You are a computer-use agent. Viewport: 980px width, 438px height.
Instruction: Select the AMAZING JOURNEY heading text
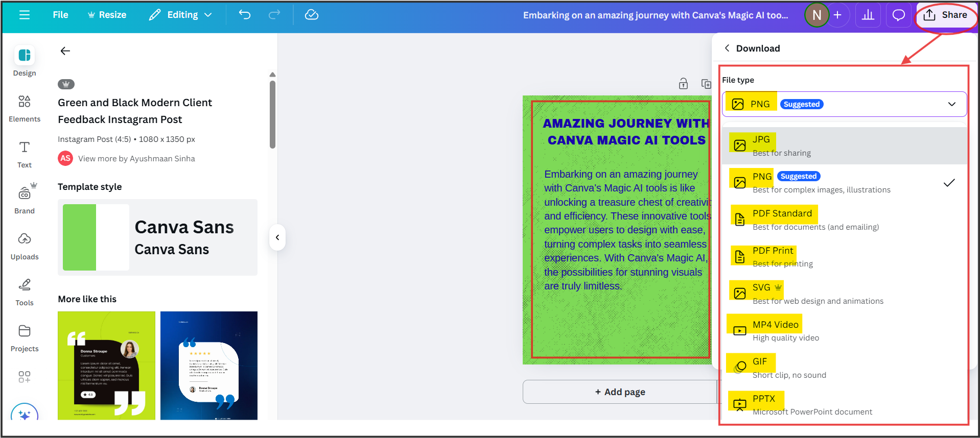click(626, 132)
